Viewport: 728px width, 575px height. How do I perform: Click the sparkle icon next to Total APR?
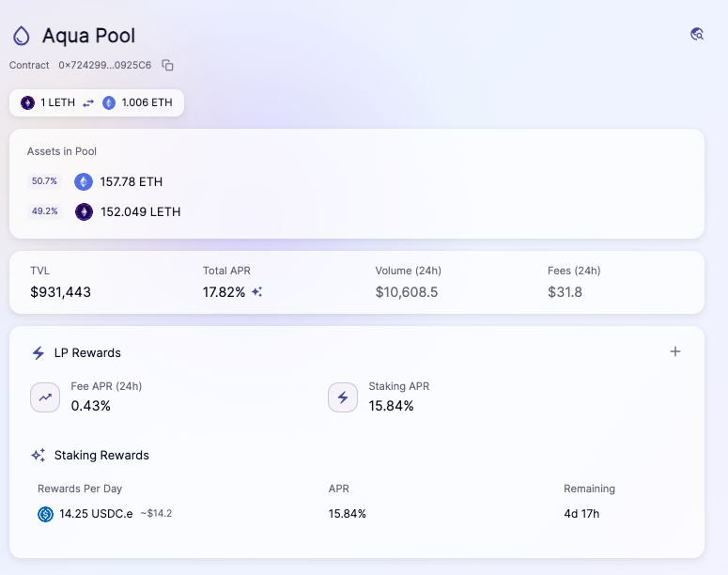pos(256,291)
